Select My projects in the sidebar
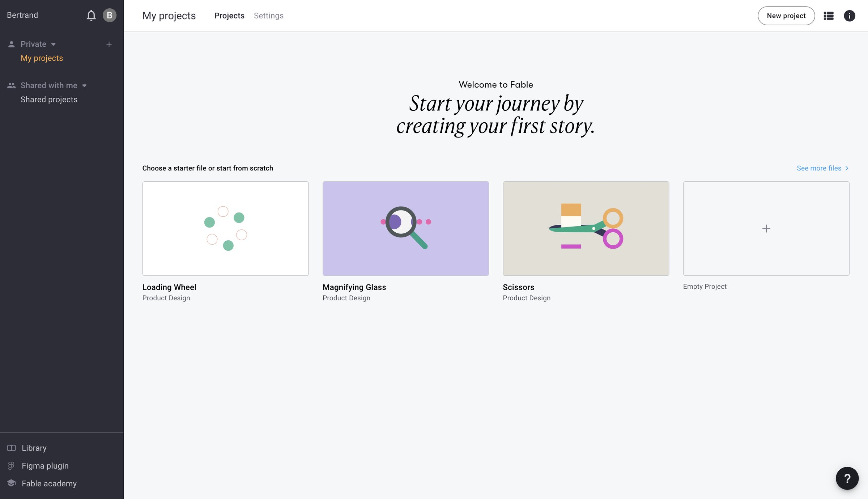Viewport: 868px width, 499px height. (42, 58)
